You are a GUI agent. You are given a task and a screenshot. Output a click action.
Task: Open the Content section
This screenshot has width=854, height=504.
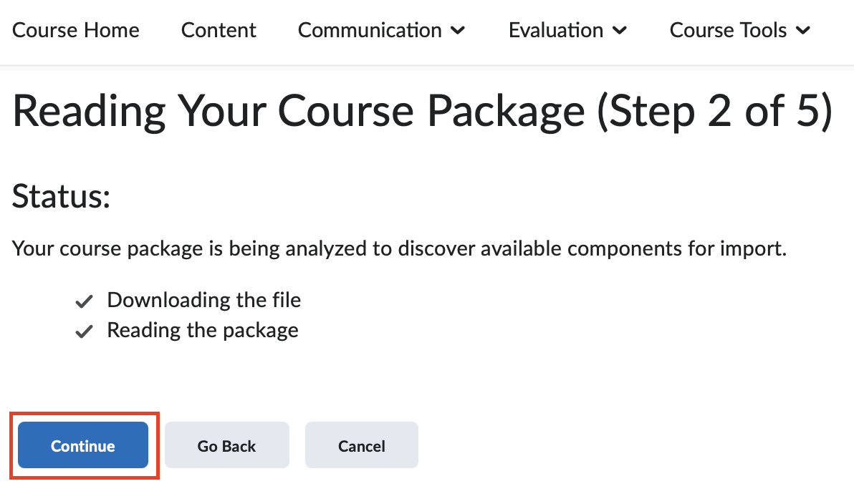[219, 30]
